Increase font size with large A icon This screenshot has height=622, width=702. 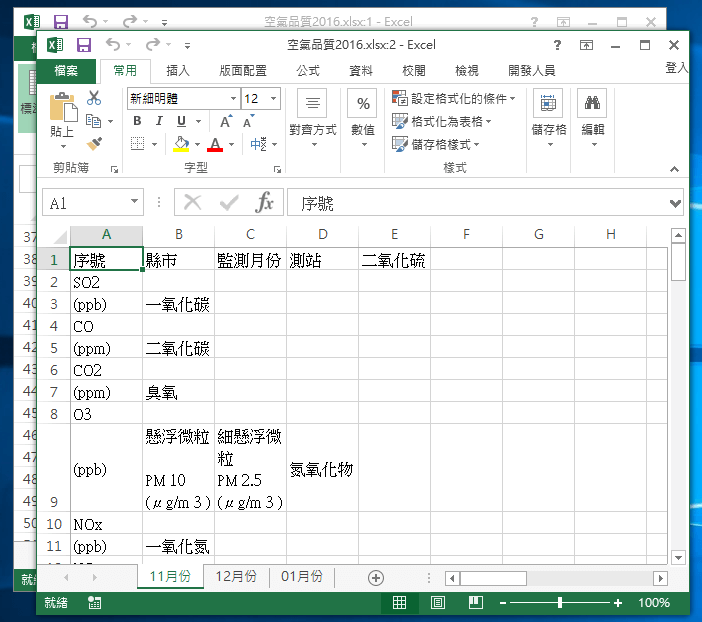(226, 121)
